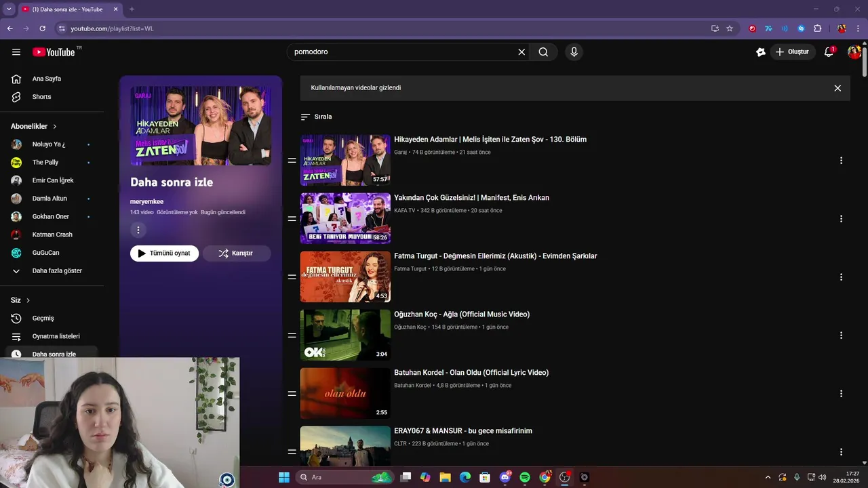This screenshot has height=488, width=868.
Task: Play Hikayeden Adamlar video thumbnail
Action: (x=345, y=160)
